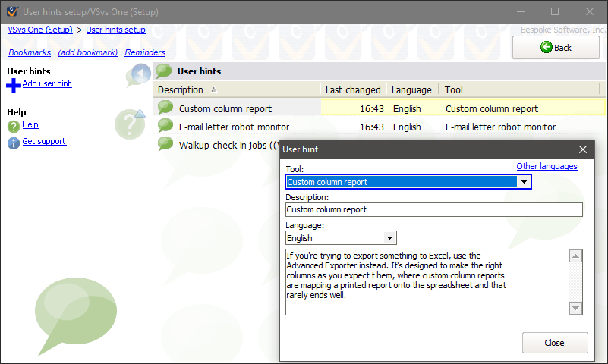608x364 pixels.
Task: Click the hint text scrollbar down arrow
Action: pos(576,308)
